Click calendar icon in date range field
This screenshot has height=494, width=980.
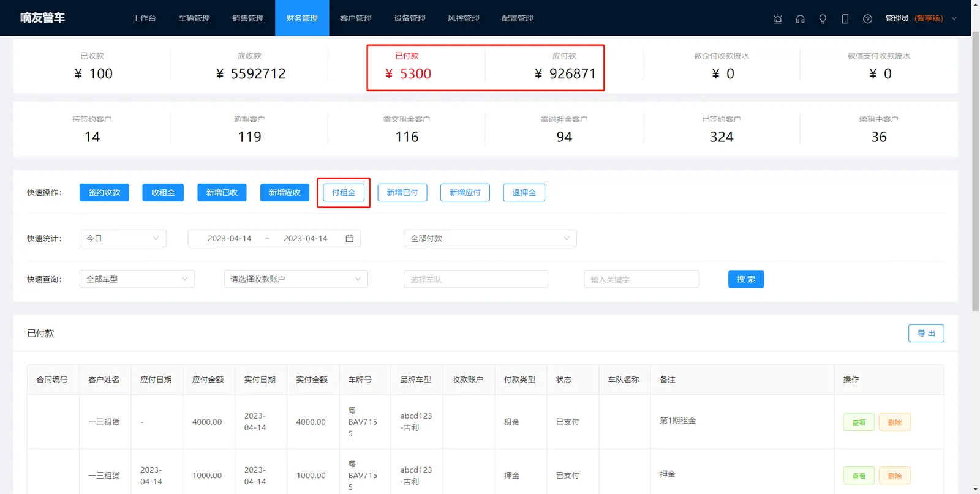[350, 238]
